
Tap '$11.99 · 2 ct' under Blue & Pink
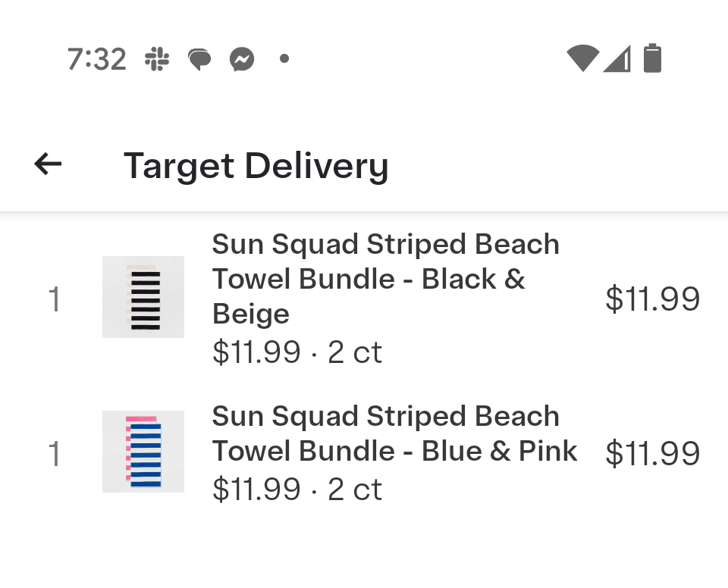(x=297, y=489)
